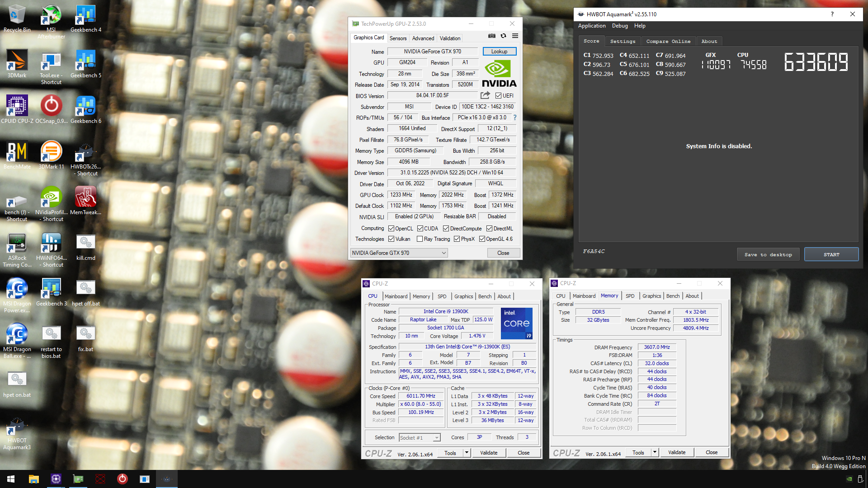
Task: Open Application menu in Aquamark
Action: click(x=592, y=26)
